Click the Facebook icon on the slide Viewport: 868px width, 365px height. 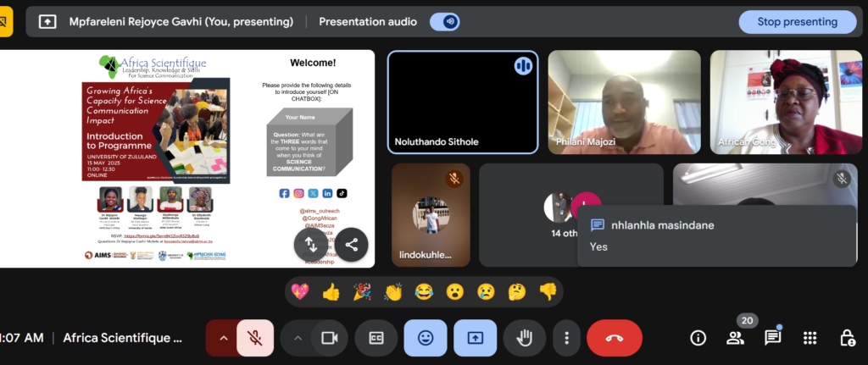(x=285, y=194)
